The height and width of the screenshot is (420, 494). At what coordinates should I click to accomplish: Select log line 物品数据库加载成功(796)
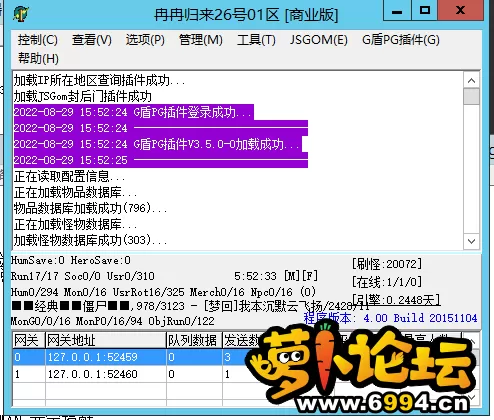coord(90,208)
